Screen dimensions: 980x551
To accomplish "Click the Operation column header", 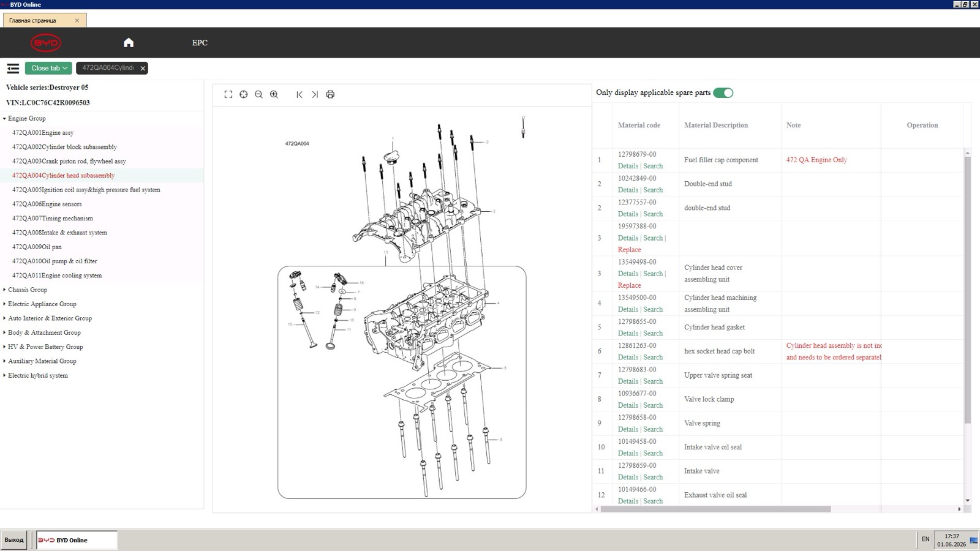I will (922, 125).
